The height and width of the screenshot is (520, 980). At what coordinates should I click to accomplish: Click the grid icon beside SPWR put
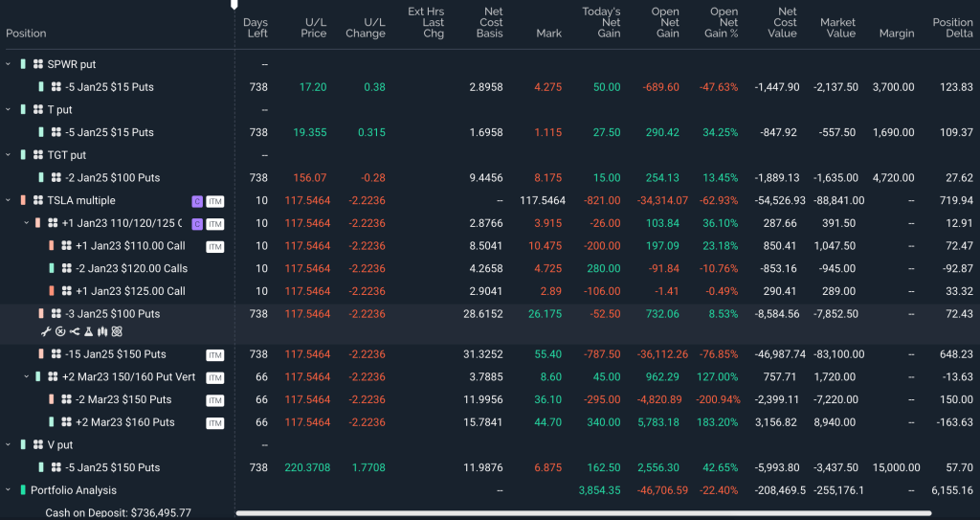click(38, 64)
